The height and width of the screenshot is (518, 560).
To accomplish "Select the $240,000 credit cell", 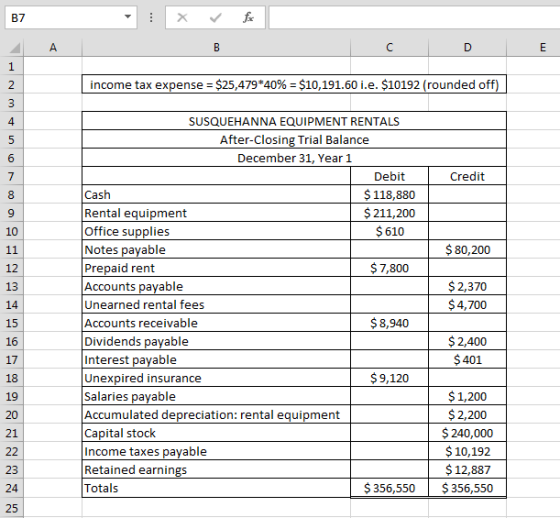I will pos(467,433).
